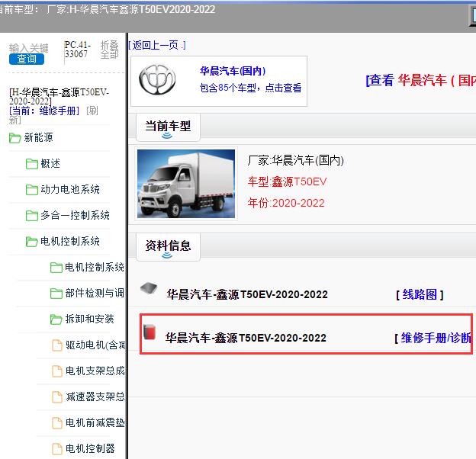
Task: Expand the 多合一控制系统 folder icon
Action: 31,216
